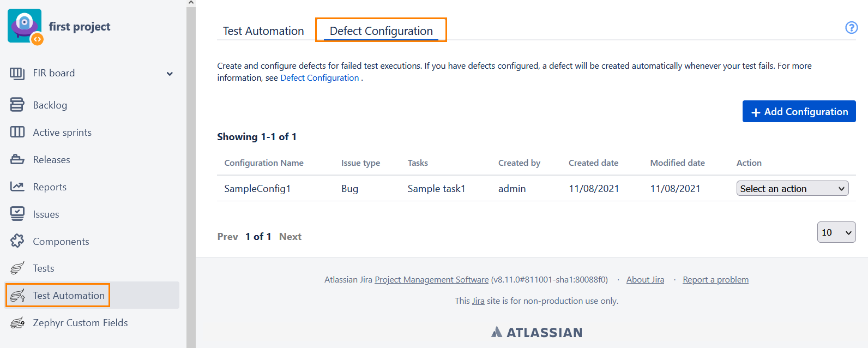Image resolution: width=868 pixels, height=348 pixels.
Task: Open the Reports section icon
Action: point(18,187)
